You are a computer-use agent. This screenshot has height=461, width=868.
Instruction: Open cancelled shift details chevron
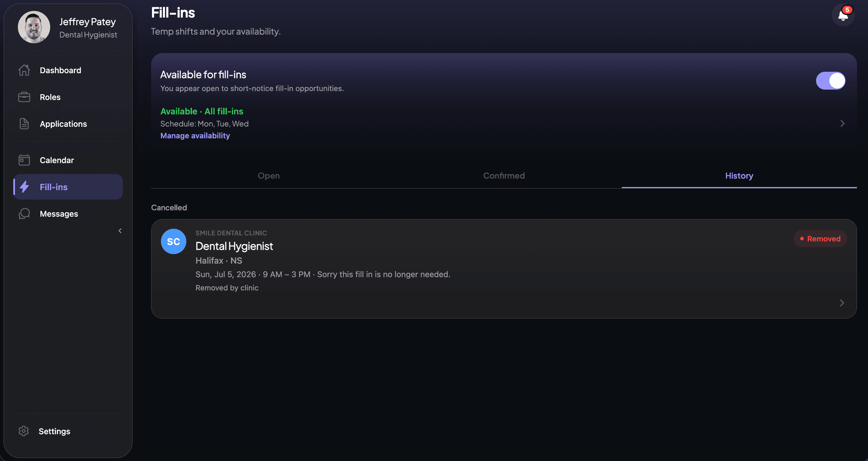pos(842,303)
